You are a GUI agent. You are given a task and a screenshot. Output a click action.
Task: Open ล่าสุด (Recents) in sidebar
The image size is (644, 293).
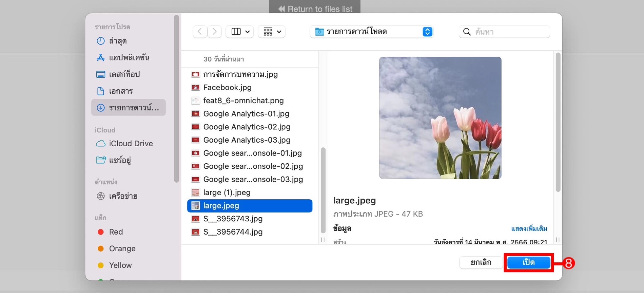pos(117,41)
